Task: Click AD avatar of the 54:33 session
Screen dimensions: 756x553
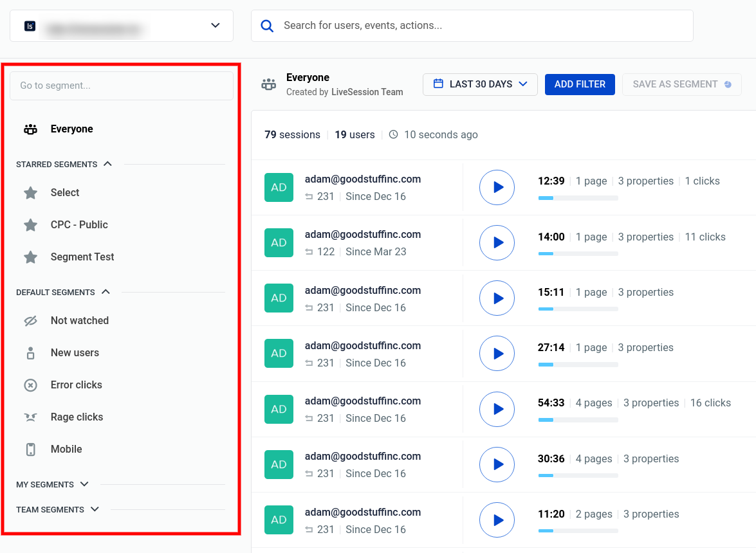Action: (279, 409)
